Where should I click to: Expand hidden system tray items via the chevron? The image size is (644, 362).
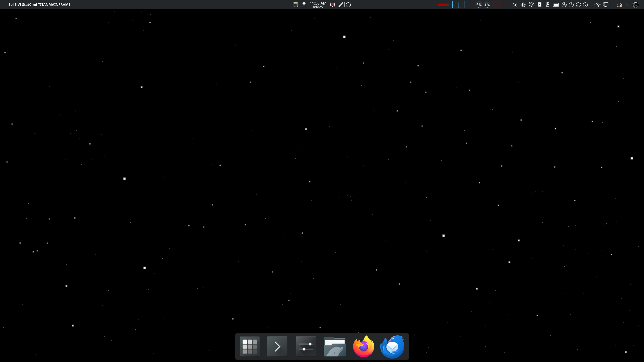coord(628,5)
